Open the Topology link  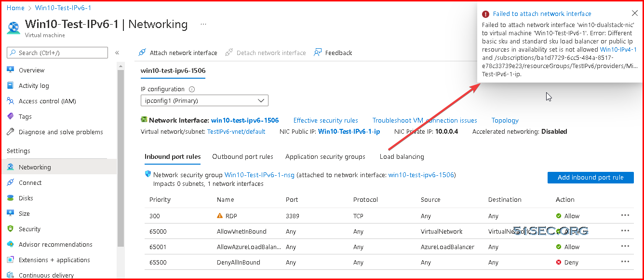pyautogui.click(x=505, y=120)
